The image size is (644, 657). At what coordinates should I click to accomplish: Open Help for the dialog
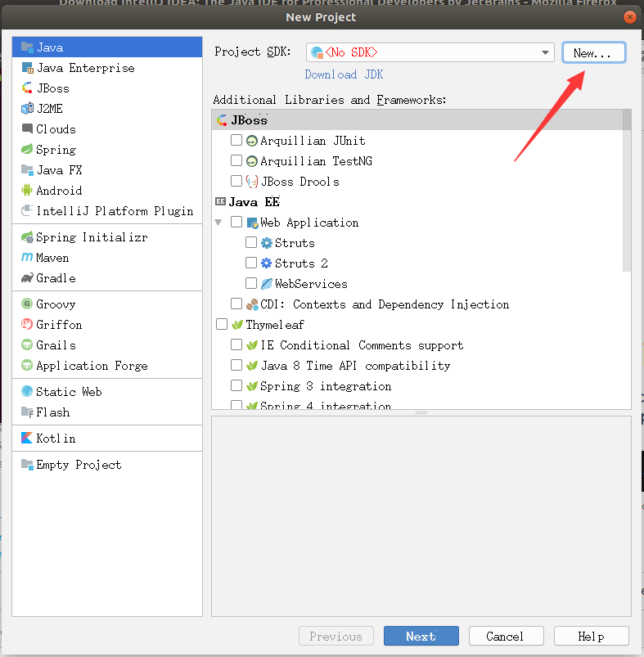(591, 636)
